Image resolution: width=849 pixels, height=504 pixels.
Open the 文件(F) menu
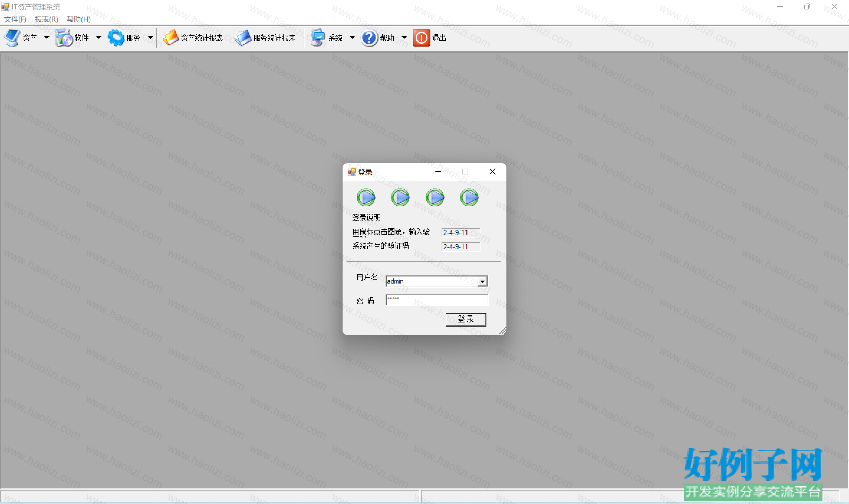(15, 19)
